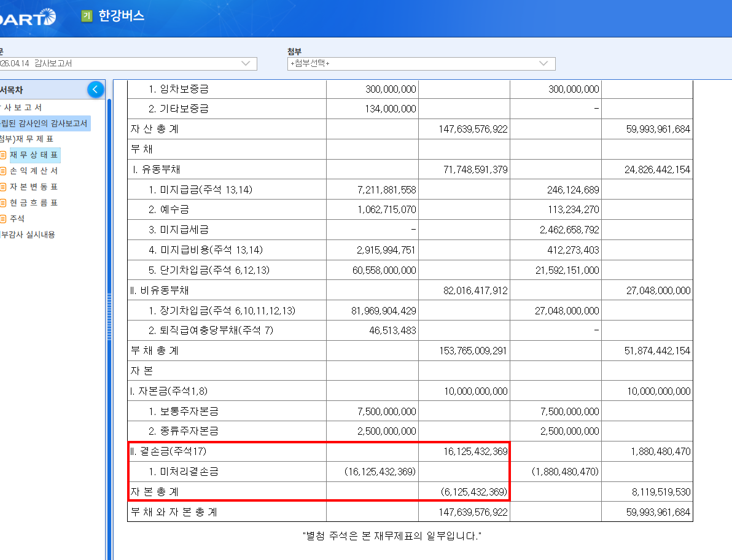732x560 pixels.
Task: Open the 감사보고서 document dropdown
Action: 128,63
